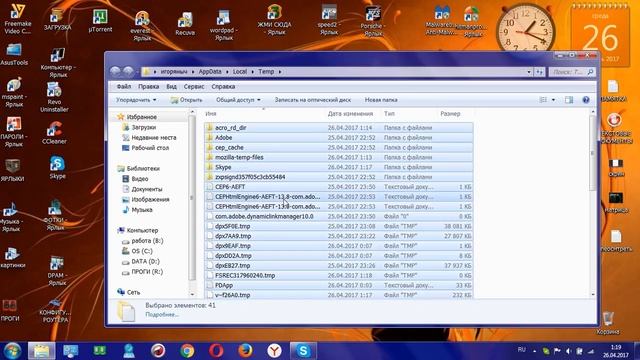Image resolution: width=640 pixels, height=360 pixels.
Task: Click the Explorer back arrow
Action: tap(116, 71)
